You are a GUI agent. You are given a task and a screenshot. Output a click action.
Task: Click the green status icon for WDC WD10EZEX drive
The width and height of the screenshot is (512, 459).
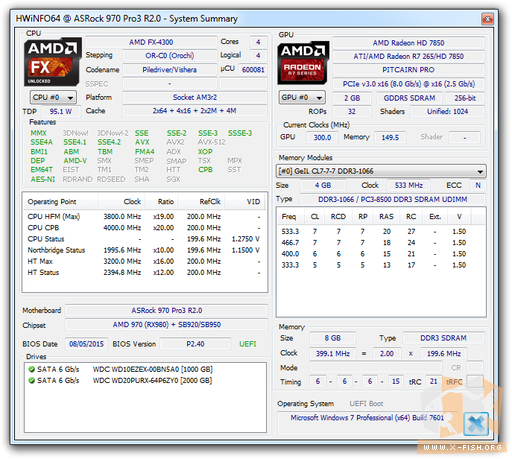(32, 369)
